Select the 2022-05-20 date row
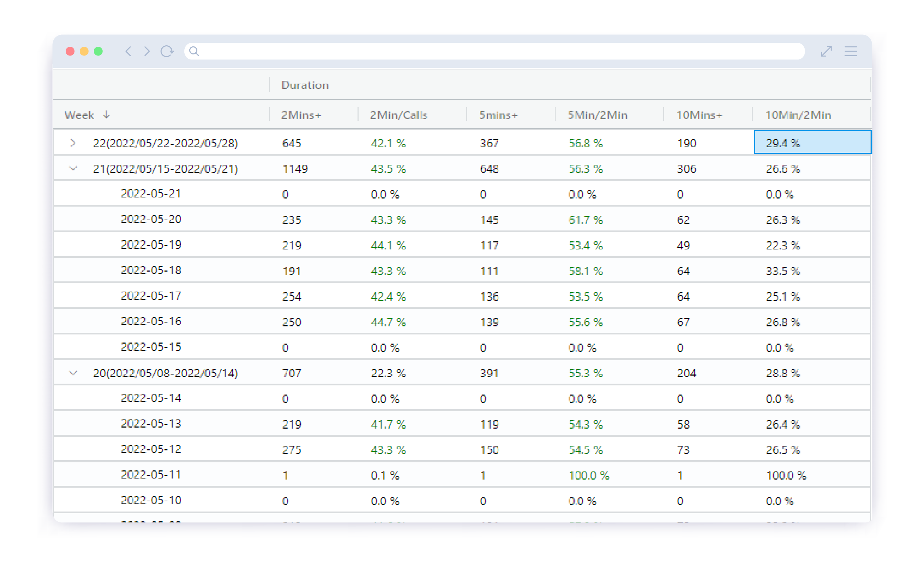Image resolution: width=924 pixels, height=573 pixels. click(151, 219)
